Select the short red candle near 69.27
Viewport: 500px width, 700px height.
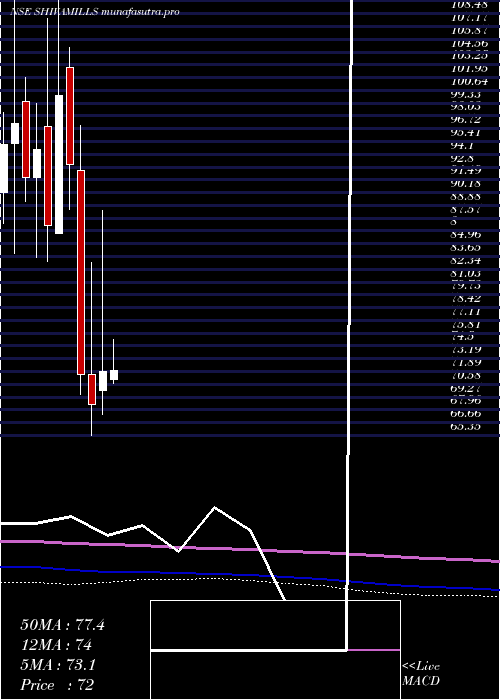[x=92, y=389]
